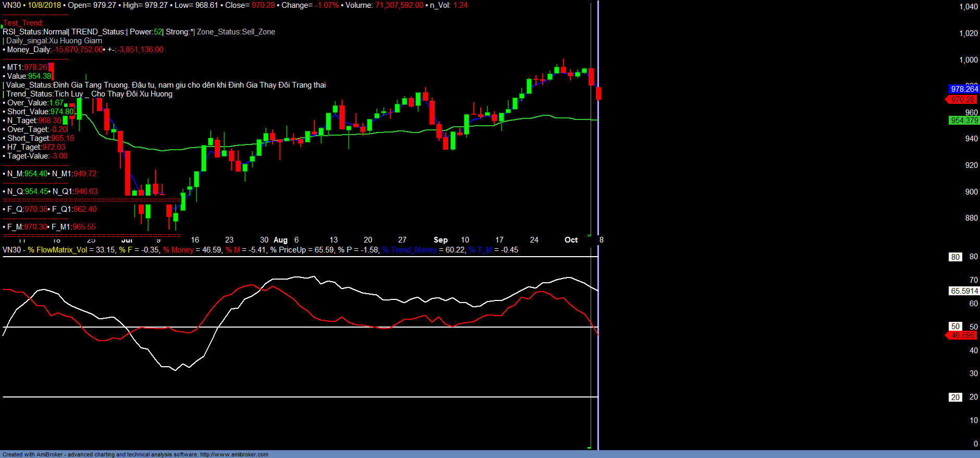980x458 pixels.
Task: Click the 1,000 price axis label
Action: pos(968,60)
